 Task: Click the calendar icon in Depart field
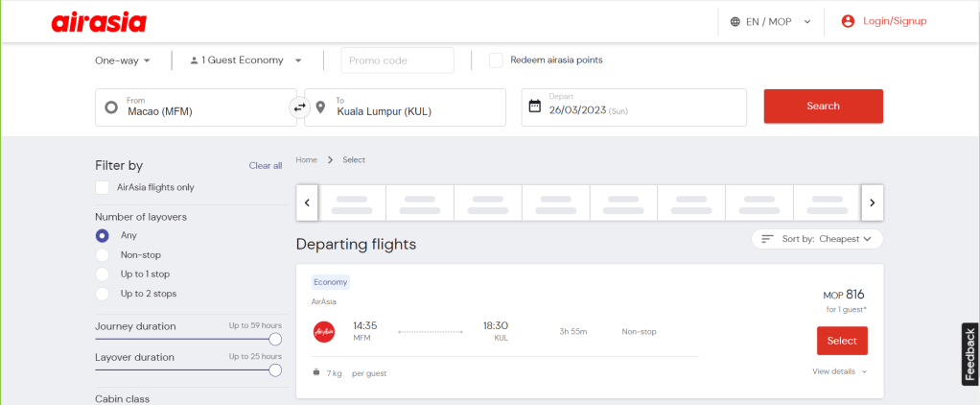point(535,107)
